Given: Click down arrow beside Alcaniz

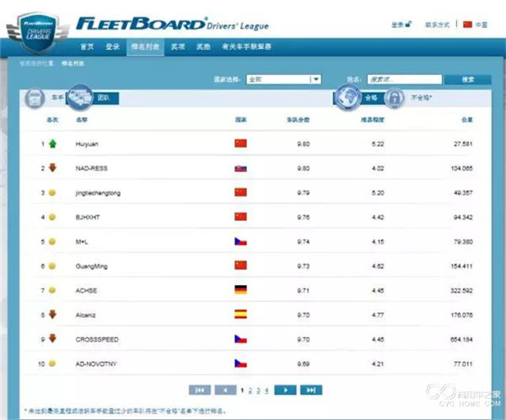Looking at the screenshot, I should [52, 314].
